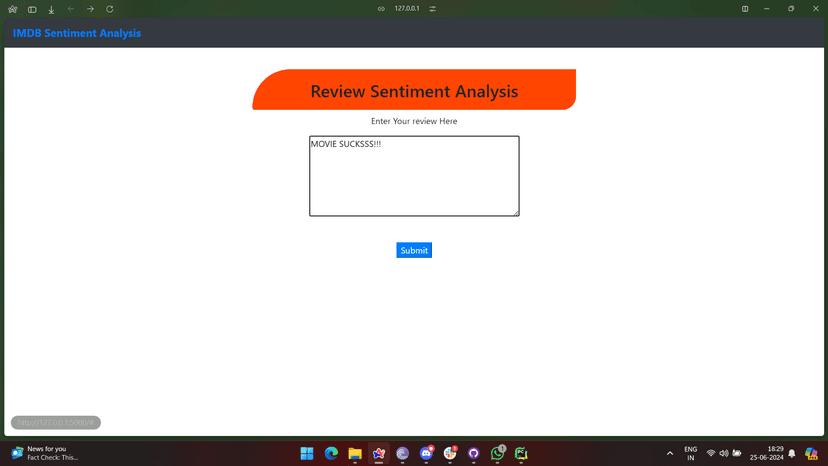Image resolution: width=828 pixels, height=466 pixels.
Task: Open site controls sliders icon
Action: pyautogui.click(x=432, y=9)
